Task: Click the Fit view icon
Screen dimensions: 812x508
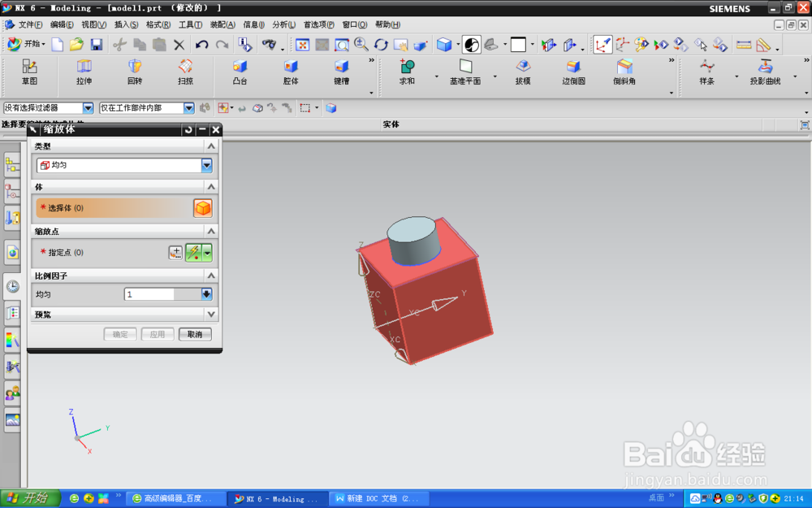Action: 302,45
